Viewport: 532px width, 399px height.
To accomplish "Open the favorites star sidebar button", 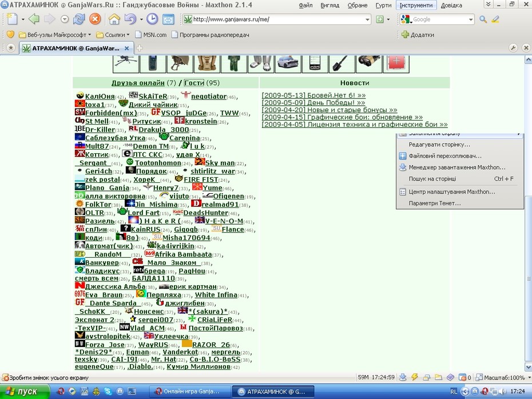I will pyautogui.click(x=10, y=48).
